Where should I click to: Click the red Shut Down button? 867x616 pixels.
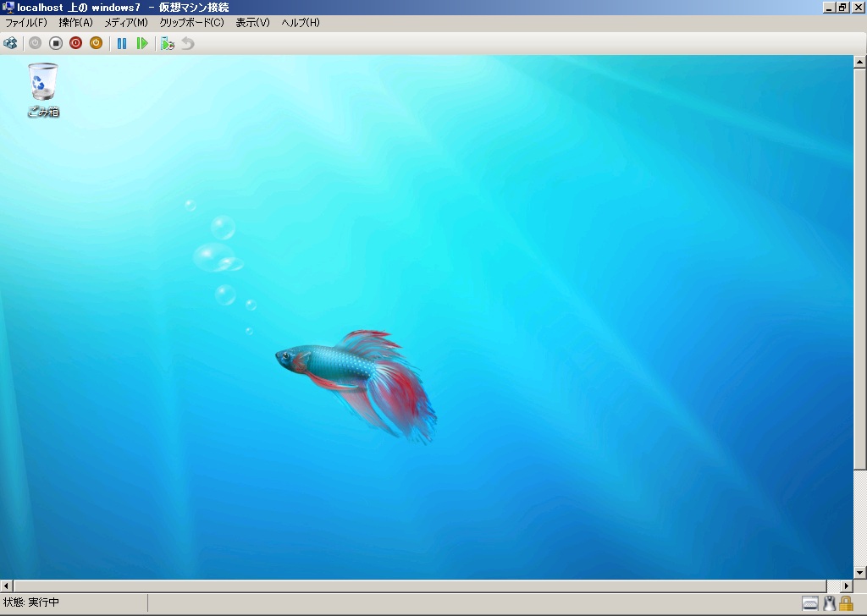click(75, 43)
